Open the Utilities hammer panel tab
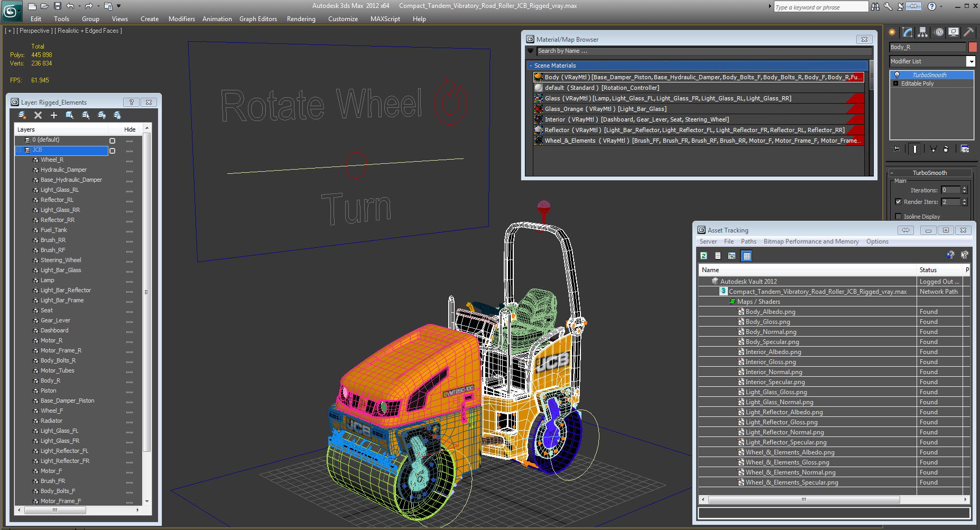The width and height of the screenshot is (980, 530). pyautogui.click(x=969, y=32)
